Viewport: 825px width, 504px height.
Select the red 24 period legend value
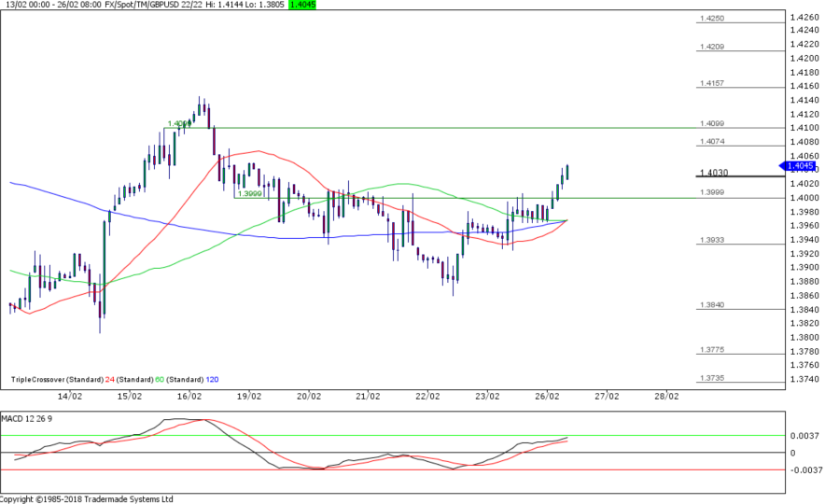point(111,380)
